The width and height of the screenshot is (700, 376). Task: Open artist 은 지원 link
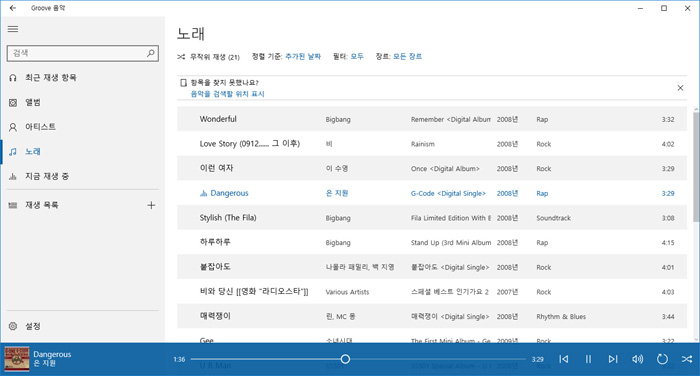(x=337, y=193)
